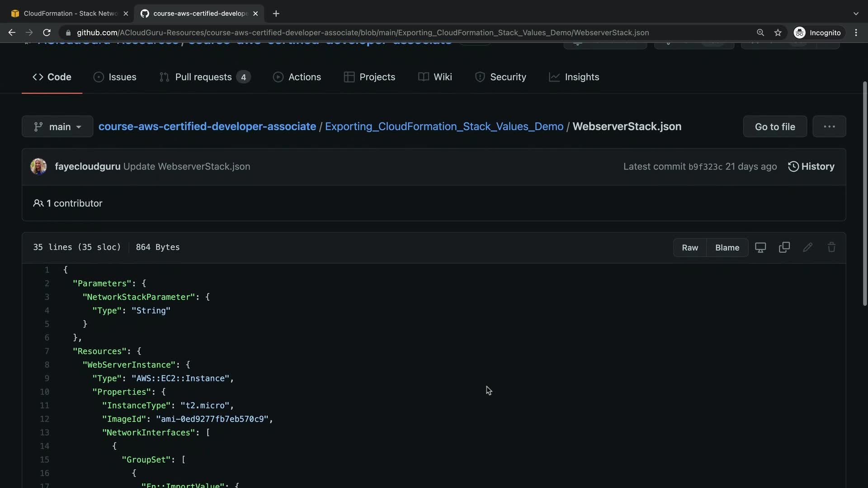Open the History clock link
The image size is (868, 488).
pyautogui.click(x=811, y=166)
